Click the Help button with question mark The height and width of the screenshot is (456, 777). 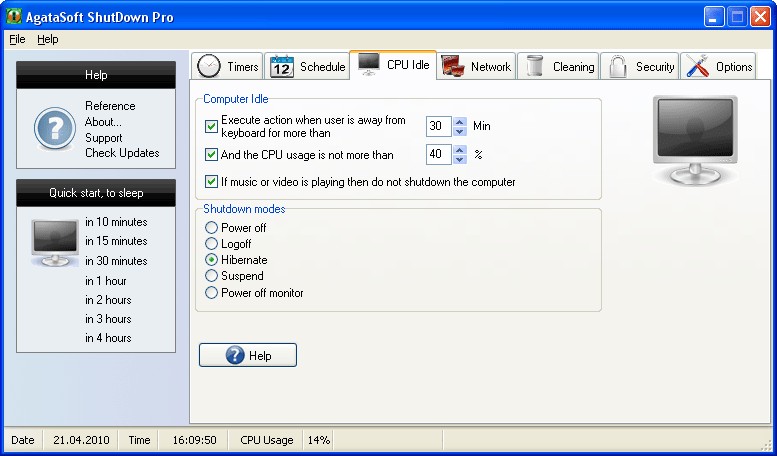point(248,355)
